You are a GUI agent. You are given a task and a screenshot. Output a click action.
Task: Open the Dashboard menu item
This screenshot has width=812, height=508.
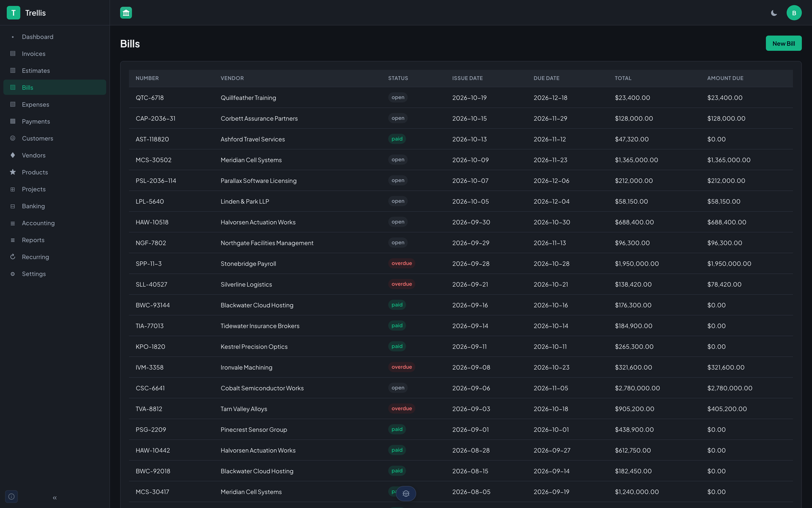(x=55, y=37)
